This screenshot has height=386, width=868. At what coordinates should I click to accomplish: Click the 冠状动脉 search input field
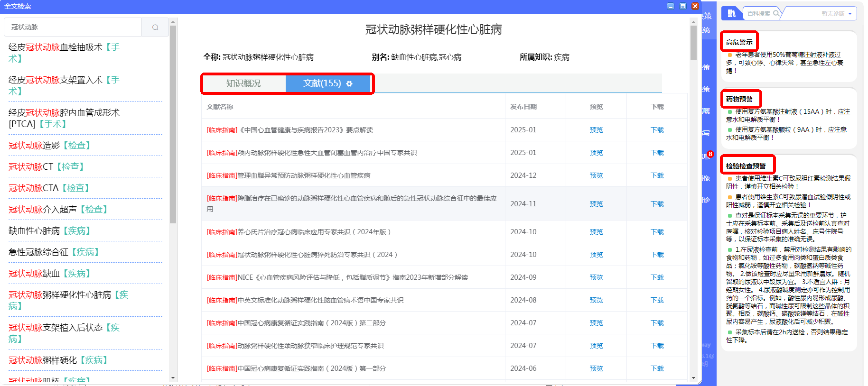click(74, 28)
